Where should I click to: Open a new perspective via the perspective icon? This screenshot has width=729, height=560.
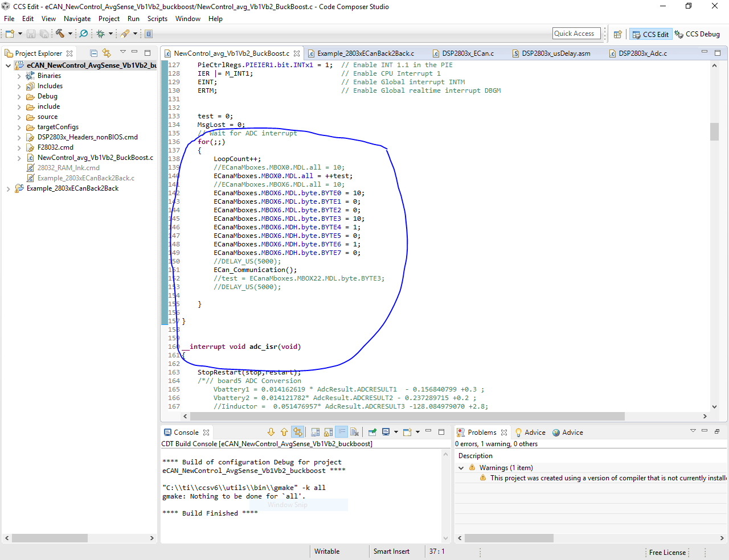(617, 34)
